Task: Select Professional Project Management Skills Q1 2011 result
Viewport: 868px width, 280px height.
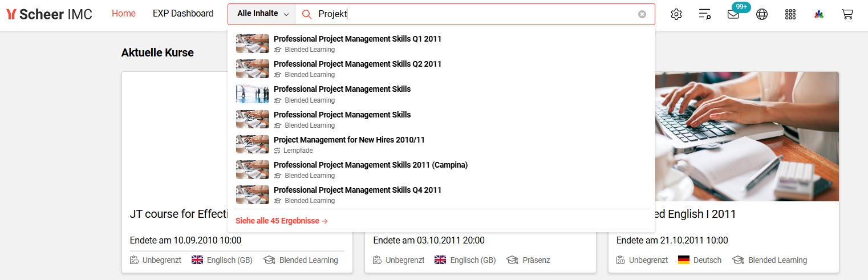Action: click(x=357, y=39)
